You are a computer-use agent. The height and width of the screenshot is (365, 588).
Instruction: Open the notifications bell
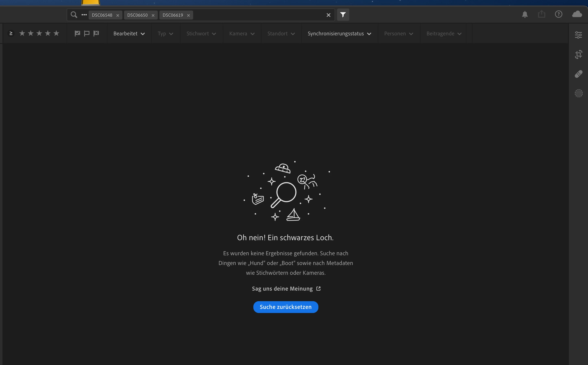pyautogui.click(x=525, y=14)
